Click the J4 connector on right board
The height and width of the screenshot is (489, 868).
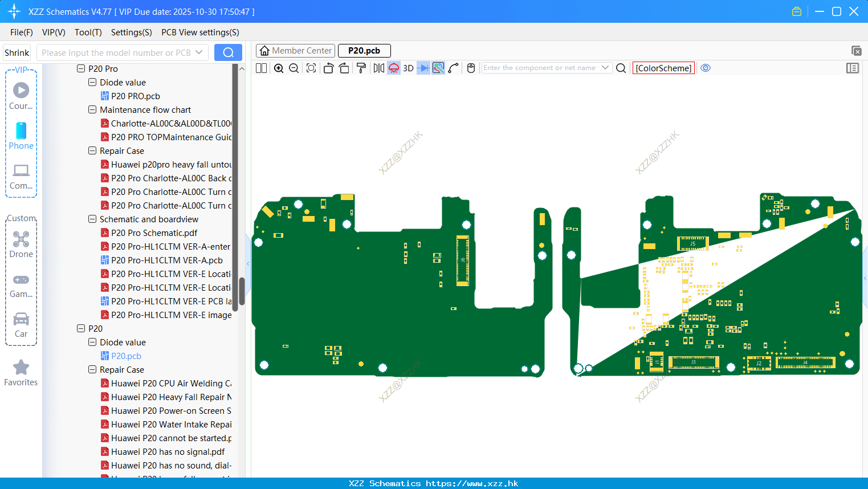(805, 362)
